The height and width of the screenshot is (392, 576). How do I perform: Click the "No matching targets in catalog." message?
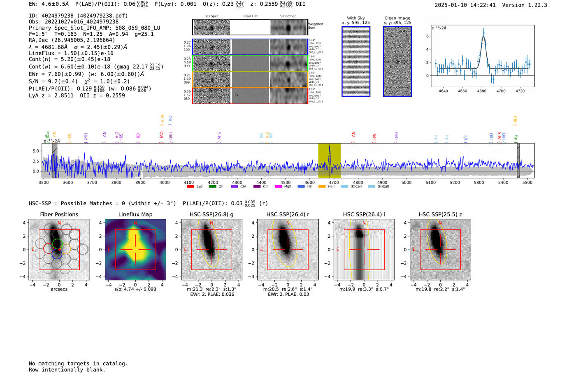tap(78, 364)
